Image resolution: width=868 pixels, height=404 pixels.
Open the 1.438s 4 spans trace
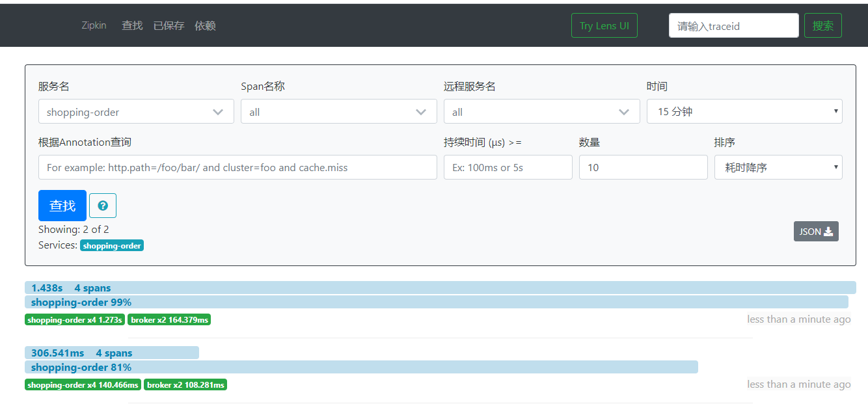[440, 288]
